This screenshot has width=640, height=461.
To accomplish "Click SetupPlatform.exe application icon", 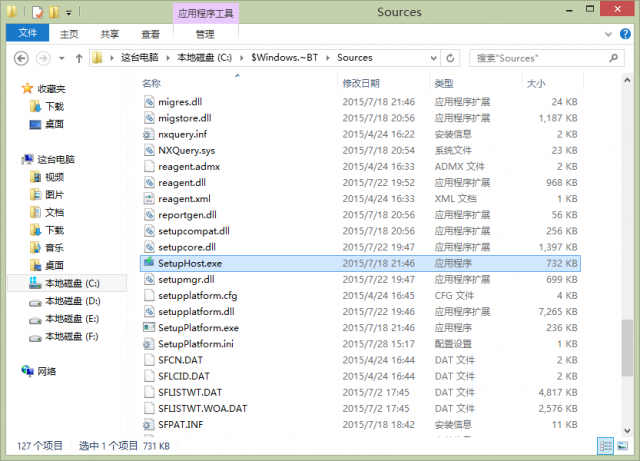I will coord(149,327).
